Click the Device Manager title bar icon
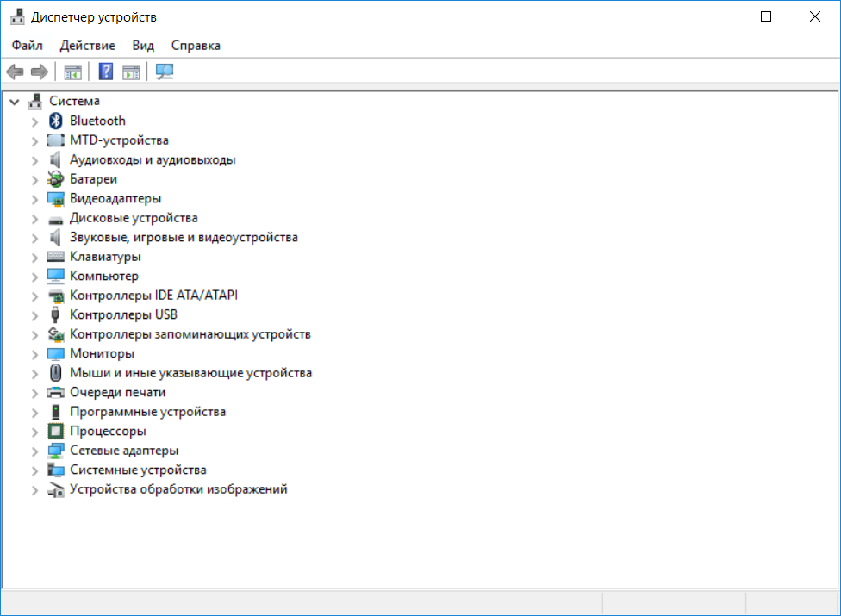The height and width of the screenshot is (616, 841). 18,17
